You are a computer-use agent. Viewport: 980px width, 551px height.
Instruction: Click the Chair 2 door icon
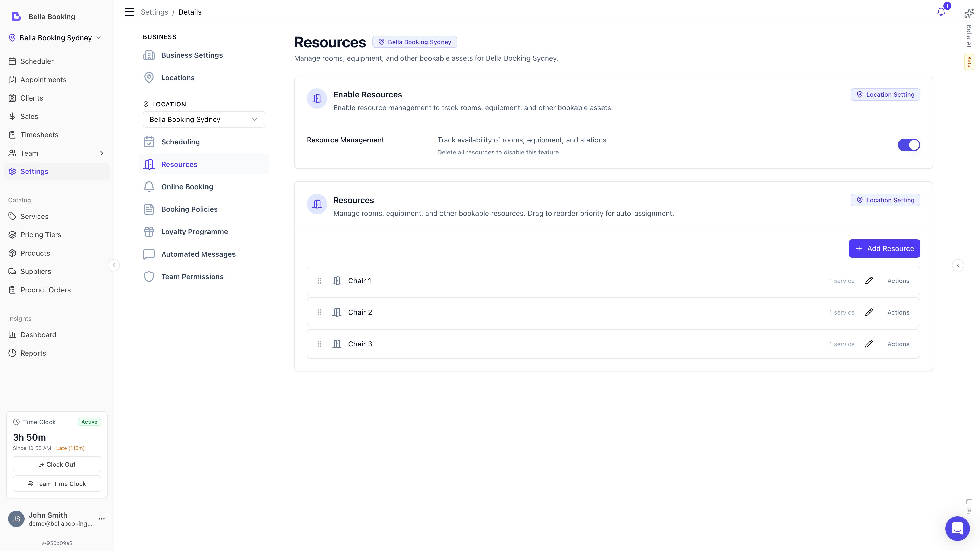337,312
